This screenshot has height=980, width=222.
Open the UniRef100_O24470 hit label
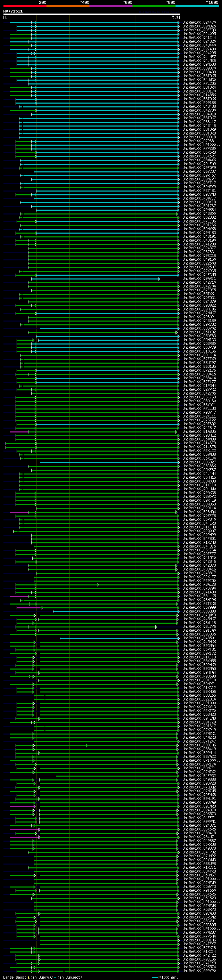pos(199,23)
